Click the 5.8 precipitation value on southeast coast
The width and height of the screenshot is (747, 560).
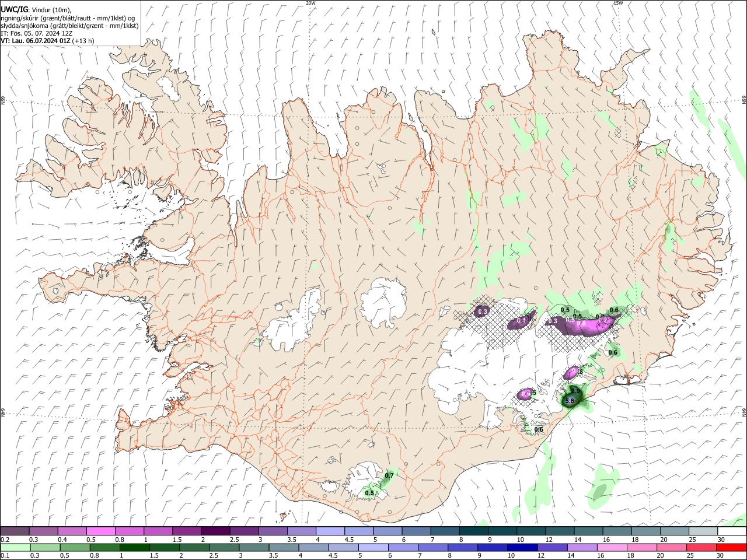[570, 401]
